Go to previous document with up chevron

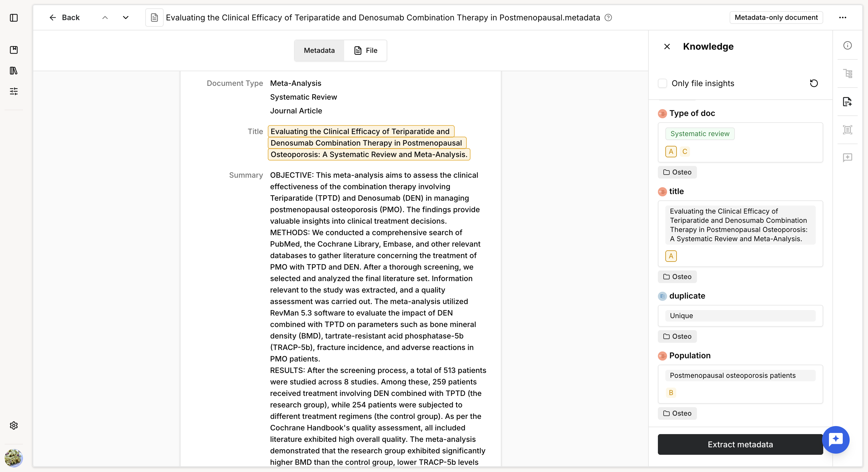(105, 18)
